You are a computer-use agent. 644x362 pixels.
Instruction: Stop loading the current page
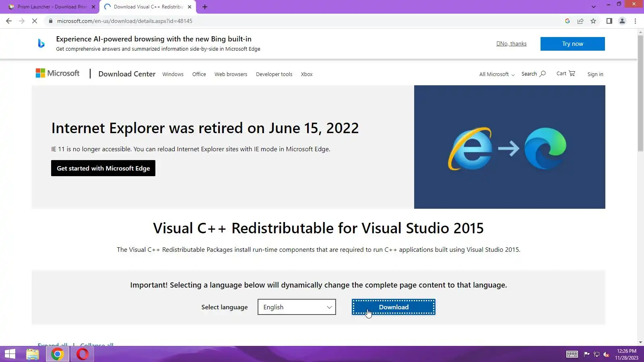pyautogui.click(x=35, y=21)
